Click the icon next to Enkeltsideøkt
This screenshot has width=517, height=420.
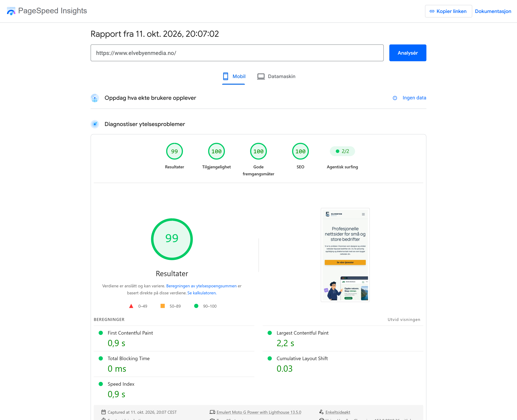[321, 412]
